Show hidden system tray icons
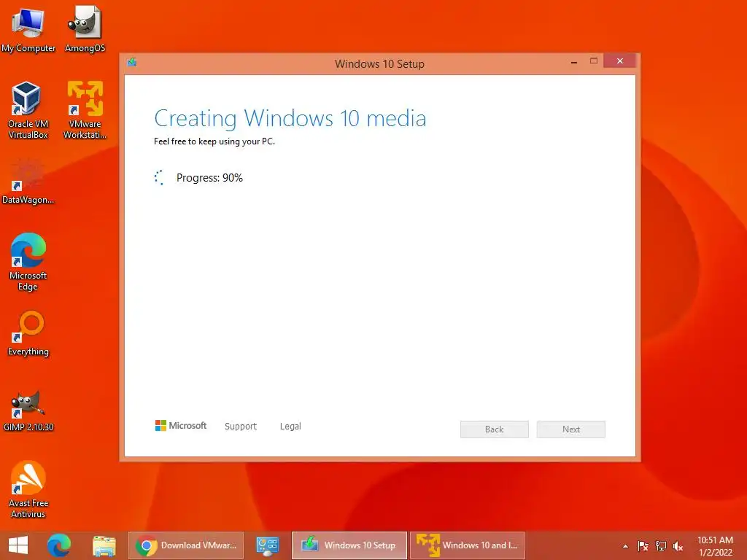747x560 pixels. click(x=625, y=546)
